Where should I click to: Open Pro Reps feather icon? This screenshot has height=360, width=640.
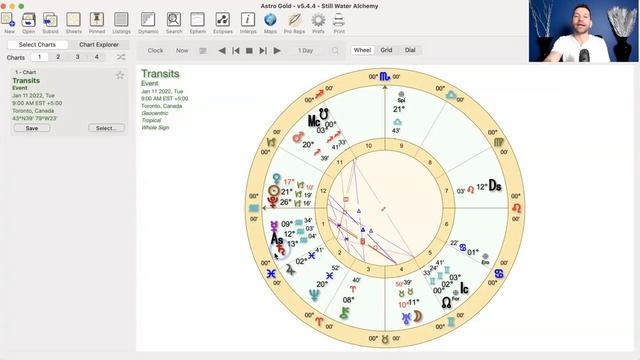pos(294,20)
